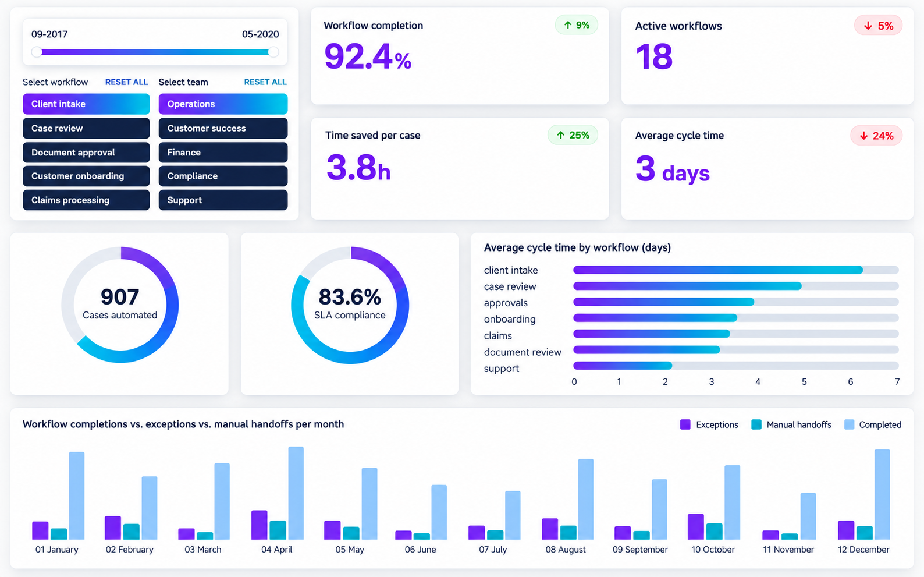Image resolution: width=924 pixels, height=577 pixels.
Task: Click the red 24% badge on Average cycle time
Action: 876,136
